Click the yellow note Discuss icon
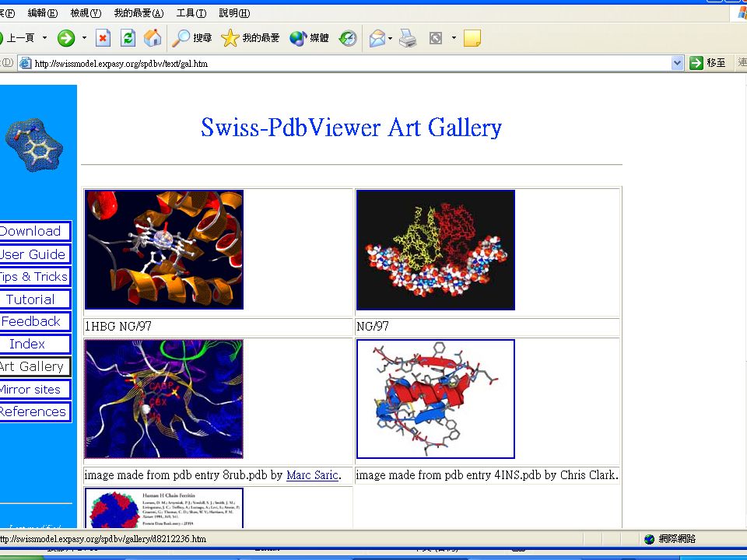Screen dimensions: 747x560 472,38
